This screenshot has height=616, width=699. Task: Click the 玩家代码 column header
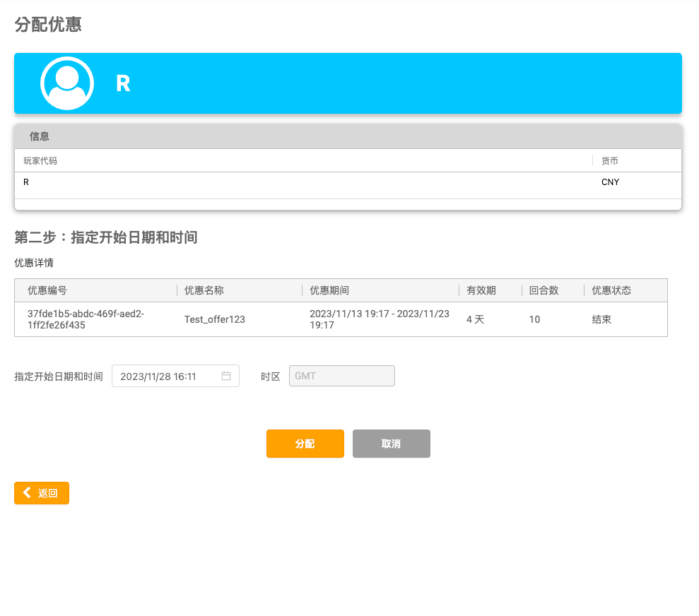40,161
